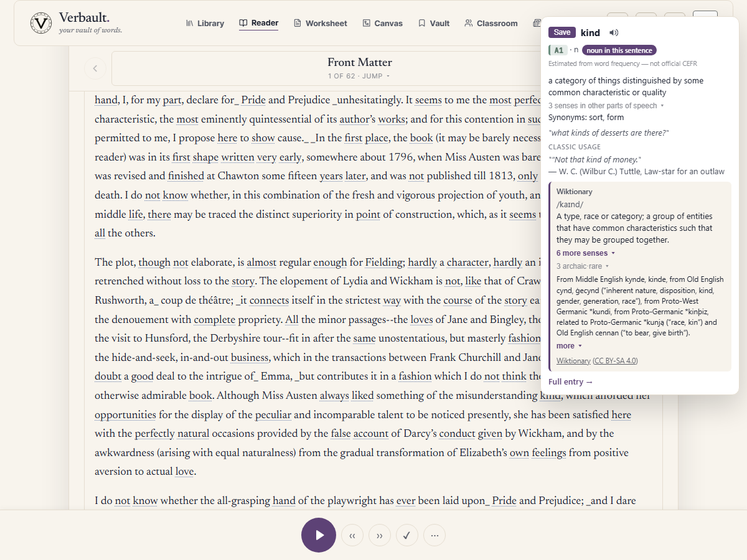Look up the word 'business'

pyautogui.click(x=250, y=358)
